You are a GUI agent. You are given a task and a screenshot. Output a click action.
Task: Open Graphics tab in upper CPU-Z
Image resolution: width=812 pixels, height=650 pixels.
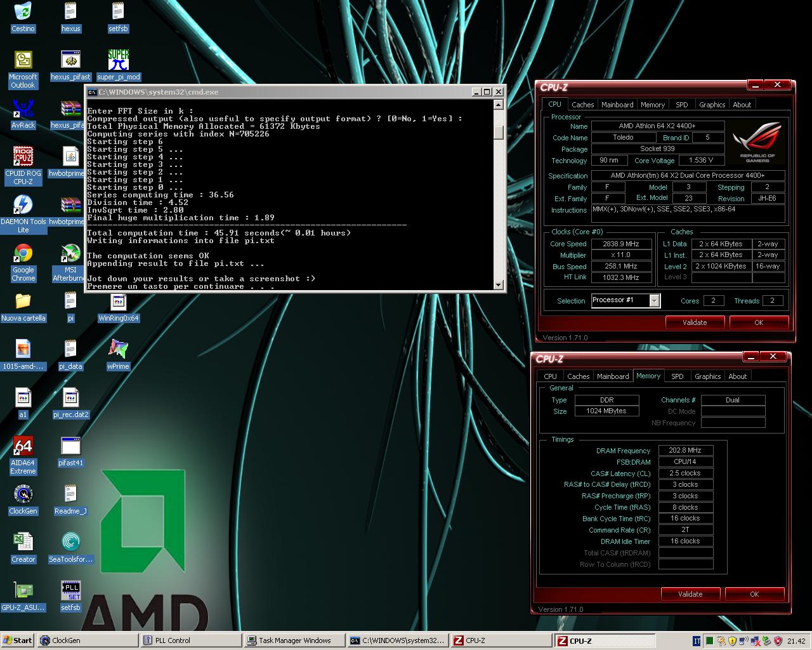tap(712, 105)
